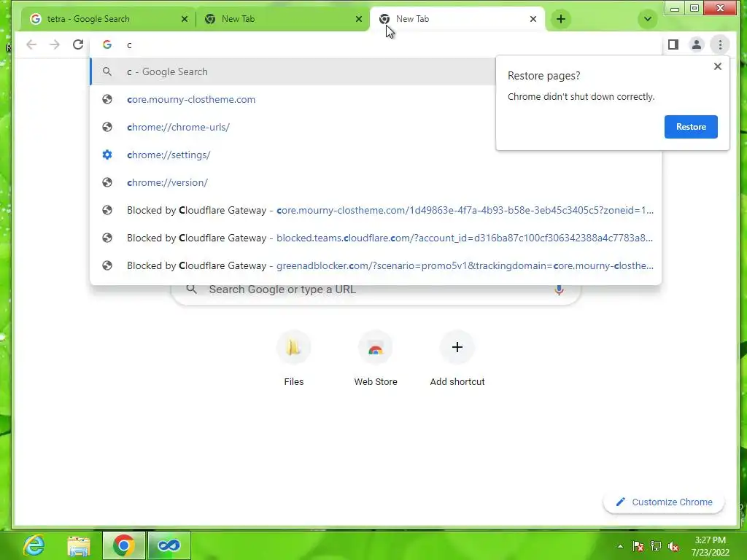Close the tetra - Google Search tab
The image size is (747, 560).
click(185, 19)
